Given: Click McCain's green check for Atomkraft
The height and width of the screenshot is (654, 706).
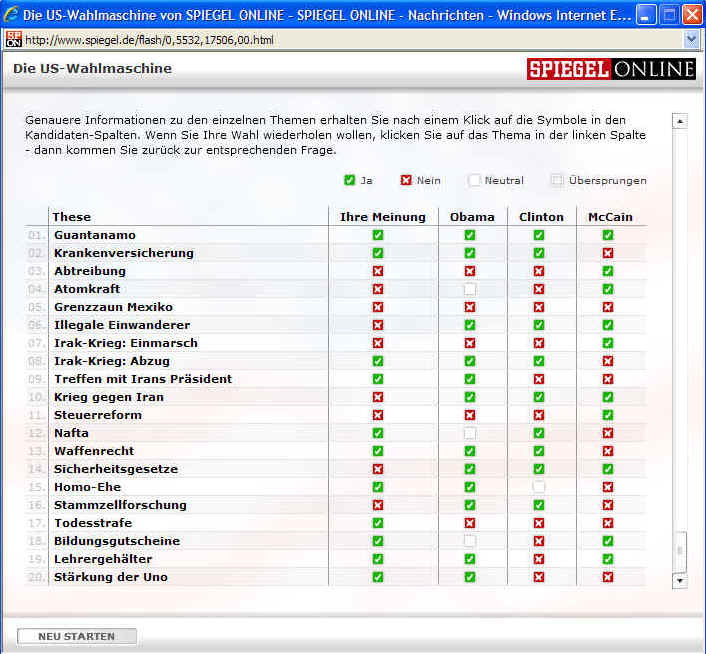Looking at the screenshot, I should click(x=608, y=289).
